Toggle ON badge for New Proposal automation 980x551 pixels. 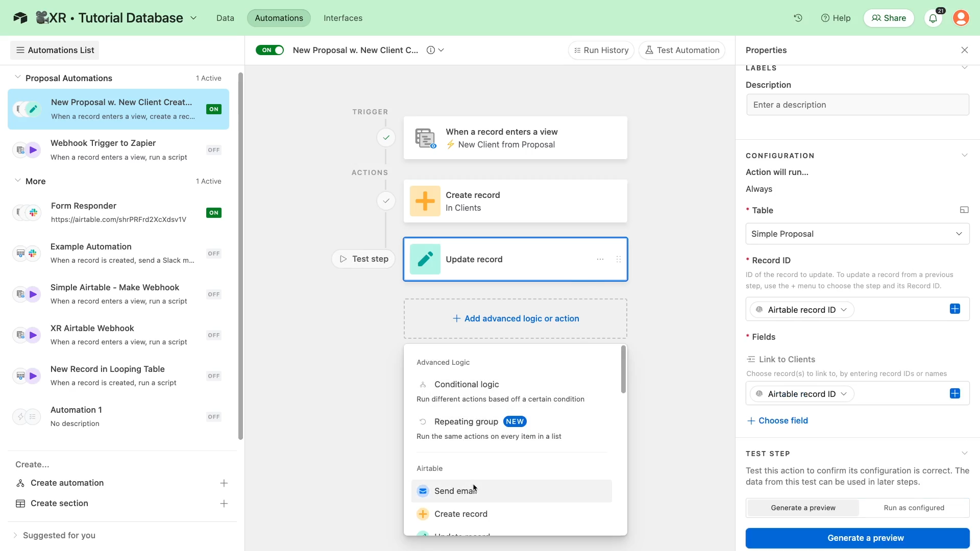[x=214, y=109]
